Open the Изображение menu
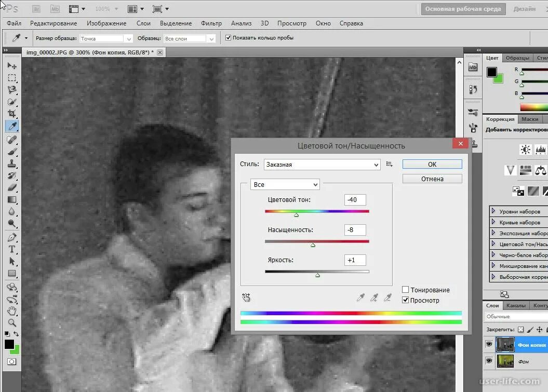Image resolution: width=548 pixels, height=392 pixels. click(x=106, y=23)
